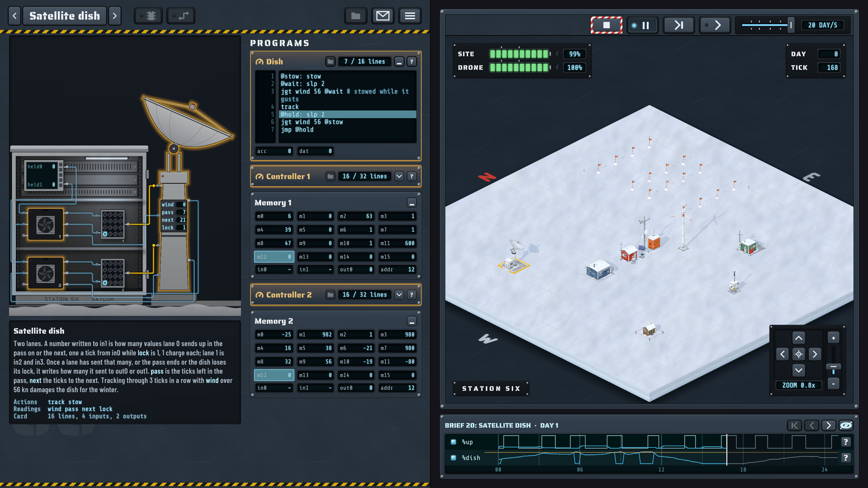868x488 pixels.
Task: Go to the previous brief day
Action: [811, 425]
